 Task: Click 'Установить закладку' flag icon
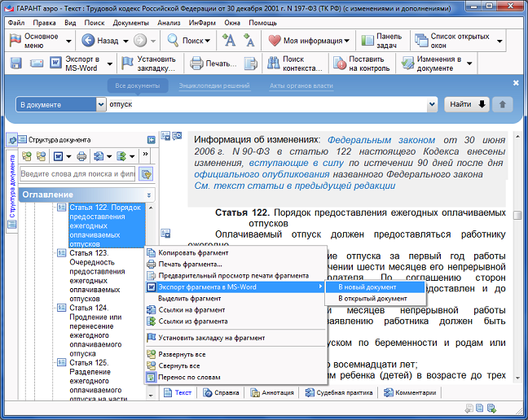tap(126, 63)
